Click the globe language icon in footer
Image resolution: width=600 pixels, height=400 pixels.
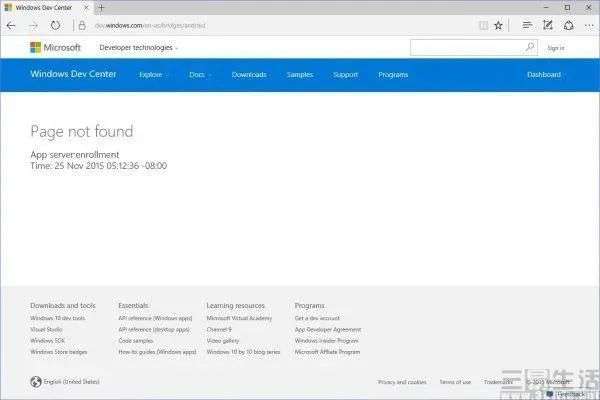coord(36,382)
